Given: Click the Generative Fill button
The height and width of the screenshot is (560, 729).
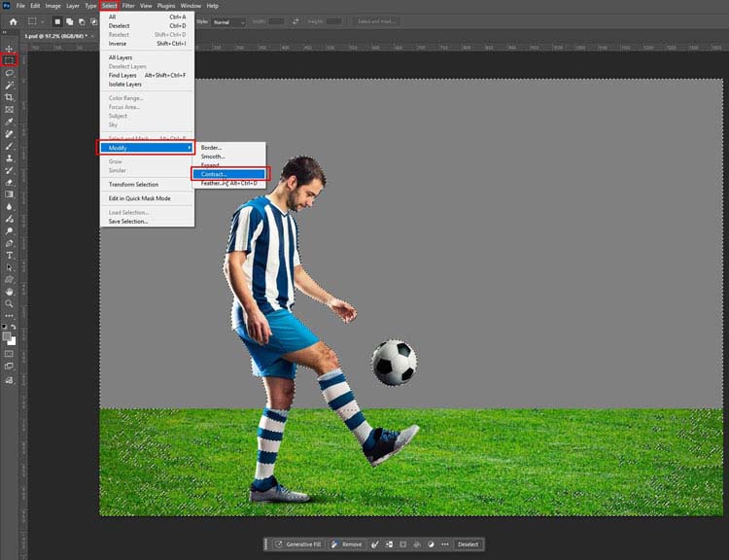Looking at the screenshot, I should coord(299,544).
